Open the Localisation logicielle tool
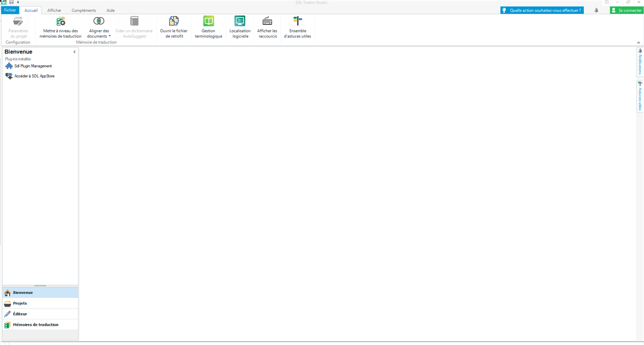Screen dimensions: 644x345 tap(240, 27)
